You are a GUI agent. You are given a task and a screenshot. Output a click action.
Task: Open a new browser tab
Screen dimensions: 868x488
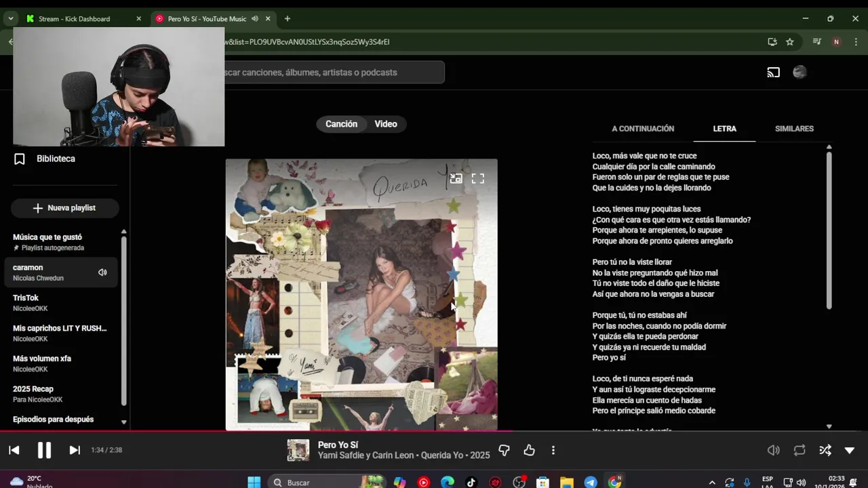tap(288, 19)
